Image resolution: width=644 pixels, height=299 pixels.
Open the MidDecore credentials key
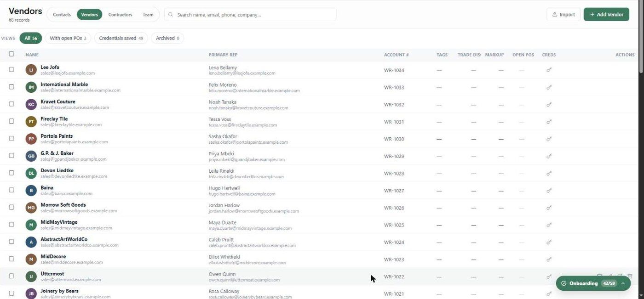(x=549, y=260)
